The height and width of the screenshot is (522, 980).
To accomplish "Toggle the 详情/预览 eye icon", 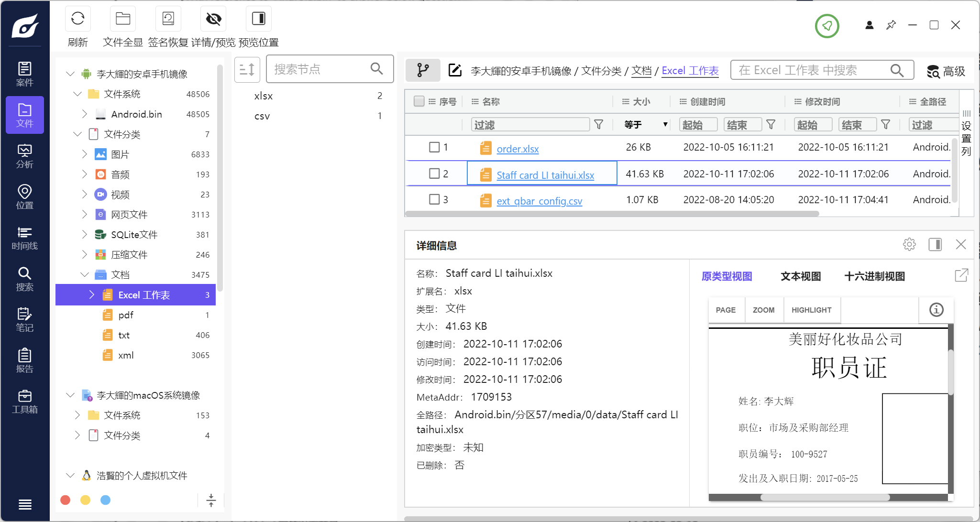I will (213, 19).
